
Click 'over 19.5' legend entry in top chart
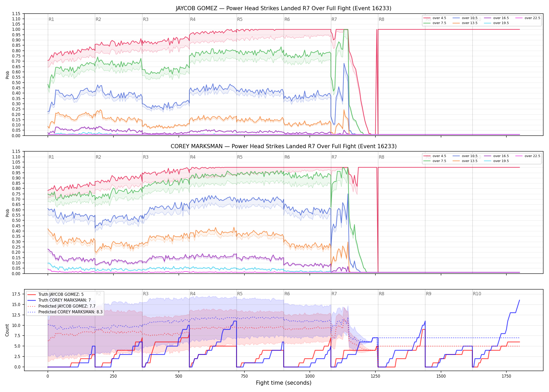coord(496,23)
